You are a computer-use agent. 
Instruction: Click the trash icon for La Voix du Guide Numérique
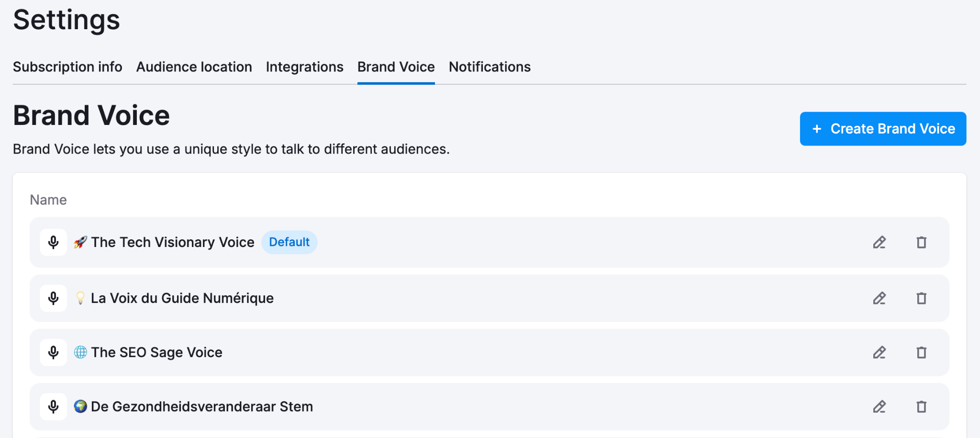coord(921,298)
